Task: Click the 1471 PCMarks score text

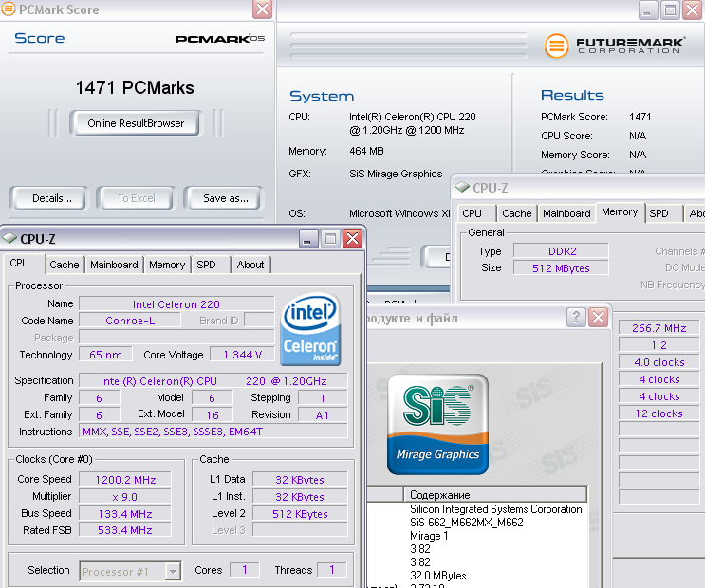Action: coord(135,87)
